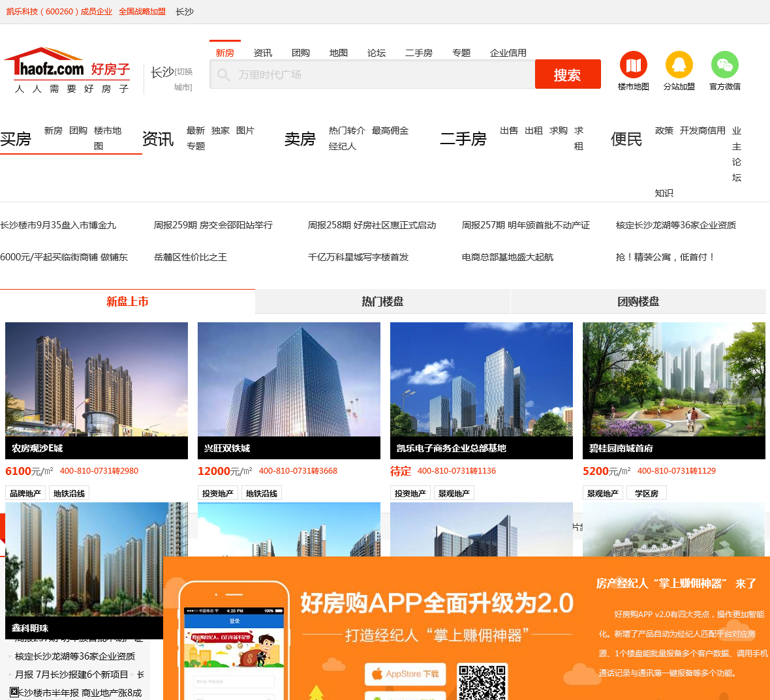Image resolution: width=770 pixels, height=700 pixels.
Task: Select the 论坛 search tab
Action: [376, 53]
